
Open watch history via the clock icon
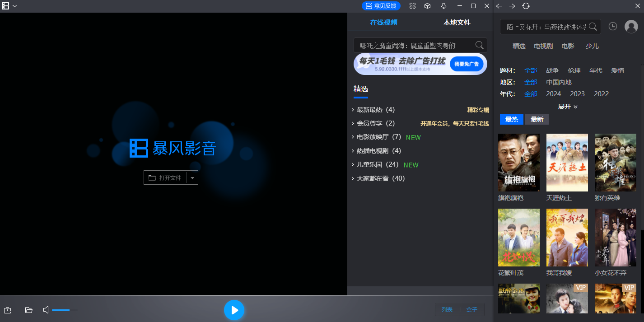pos(612,26)
